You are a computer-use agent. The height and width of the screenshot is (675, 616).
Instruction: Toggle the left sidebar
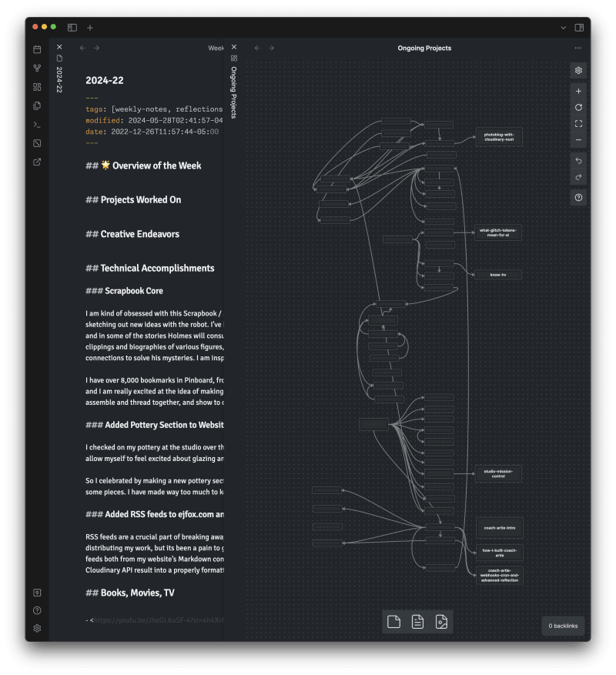[x=72, y=28]
